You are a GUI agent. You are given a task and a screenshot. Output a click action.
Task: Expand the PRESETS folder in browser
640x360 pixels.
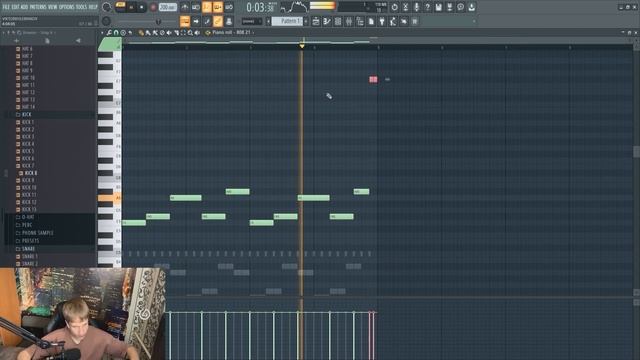27,241
